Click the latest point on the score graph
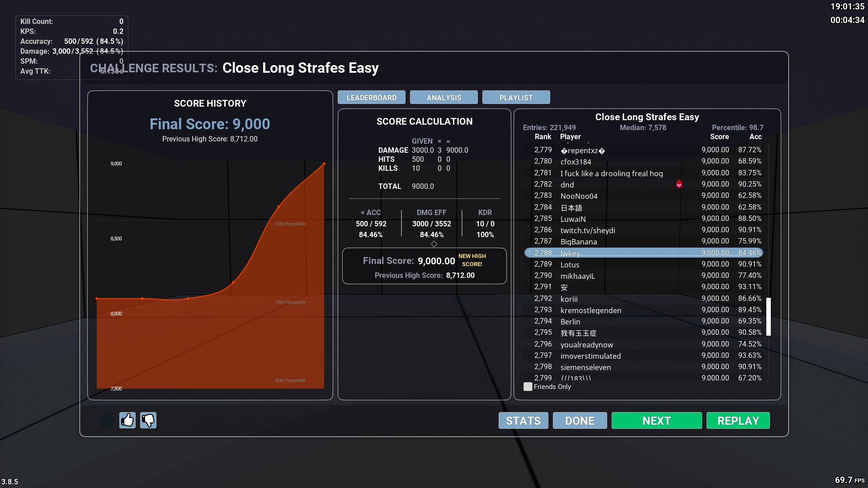The image size is (868, 488). coord(324,164)
